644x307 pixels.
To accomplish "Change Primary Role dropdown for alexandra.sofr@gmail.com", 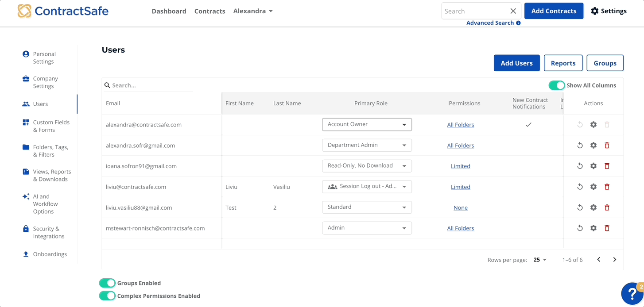I will [367, 145].
